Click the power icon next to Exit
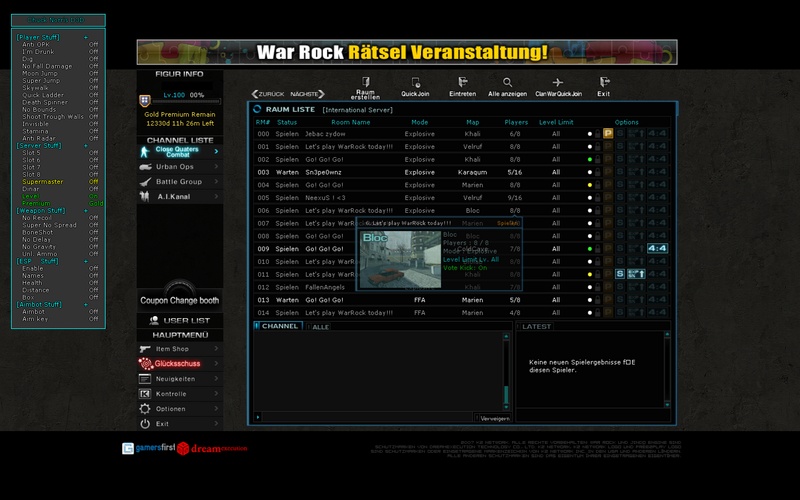The height and width of the screenshot is (500, 800). pyautogui.click(x=145, y=423)
